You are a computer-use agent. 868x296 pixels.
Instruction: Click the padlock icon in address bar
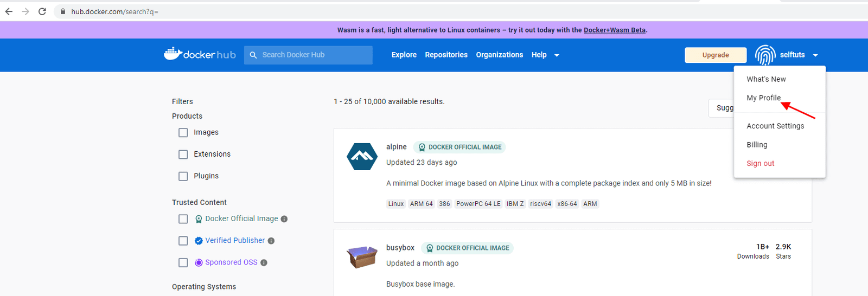click(63, 11)
